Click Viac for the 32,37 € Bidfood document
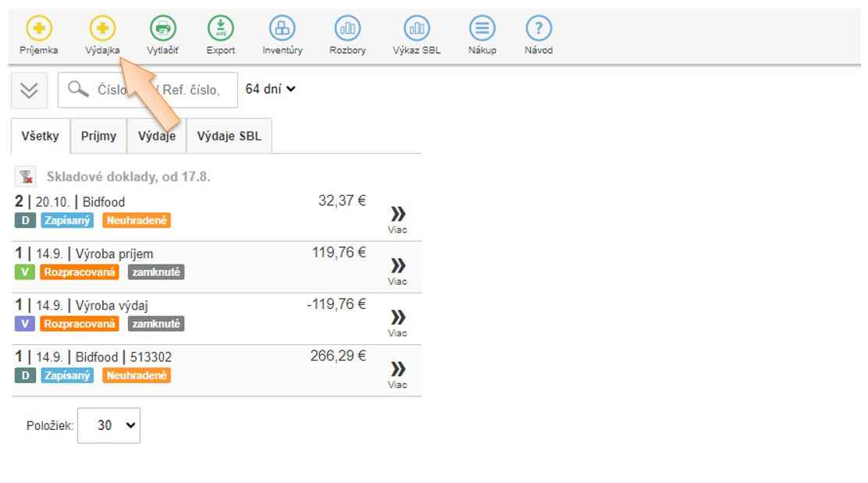The height and width of the screenshot is (483, 868). click(397, 219)
